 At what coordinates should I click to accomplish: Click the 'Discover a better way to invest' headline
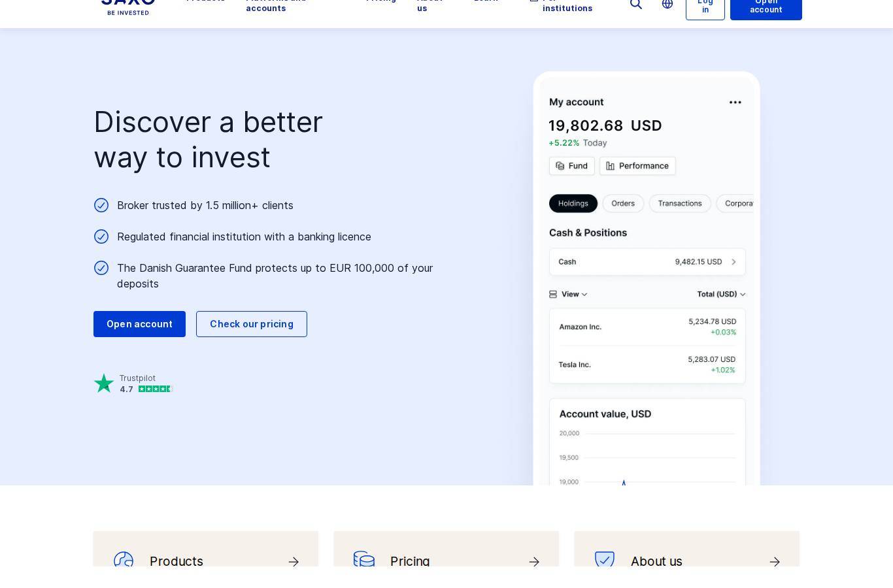point(208,140)
